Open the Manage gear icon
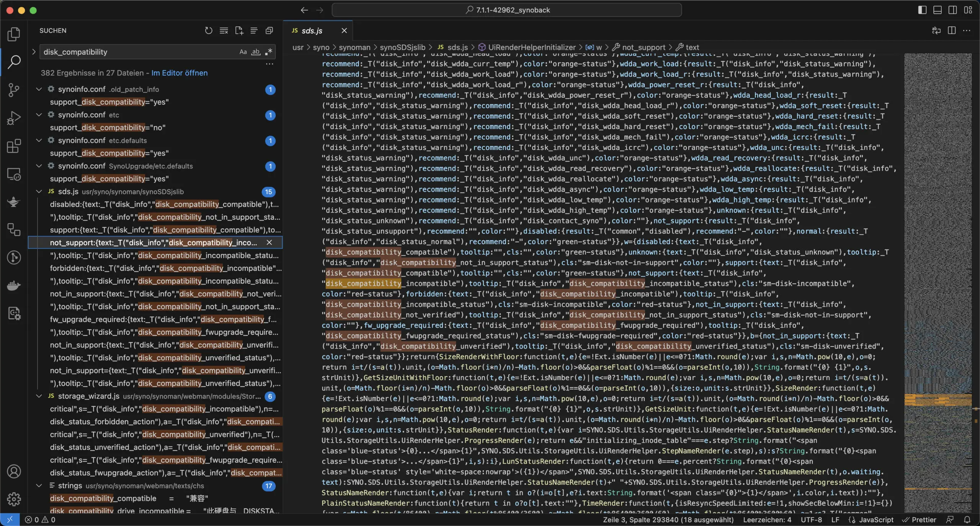 coord(14,499)
